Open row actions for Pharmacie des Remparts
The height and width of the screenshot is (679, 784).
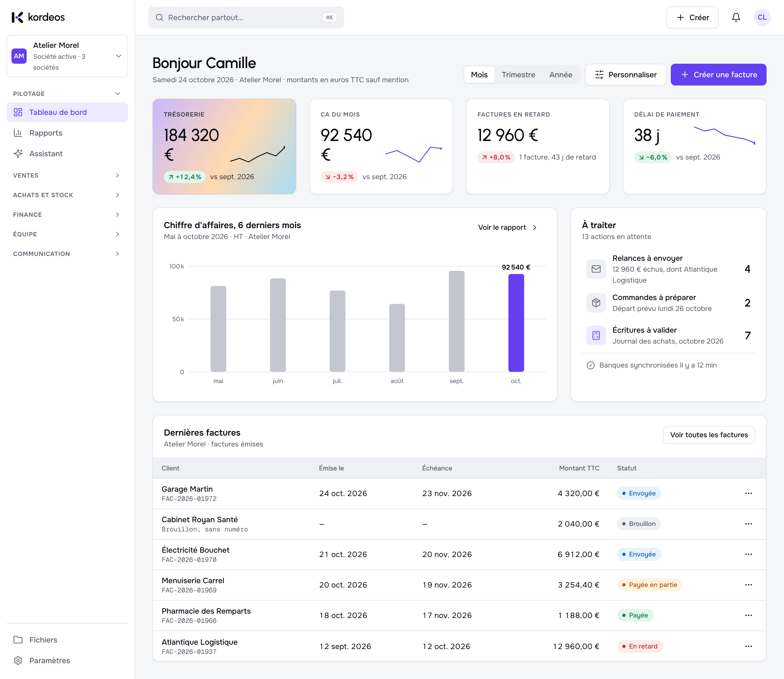click(748, 615)
